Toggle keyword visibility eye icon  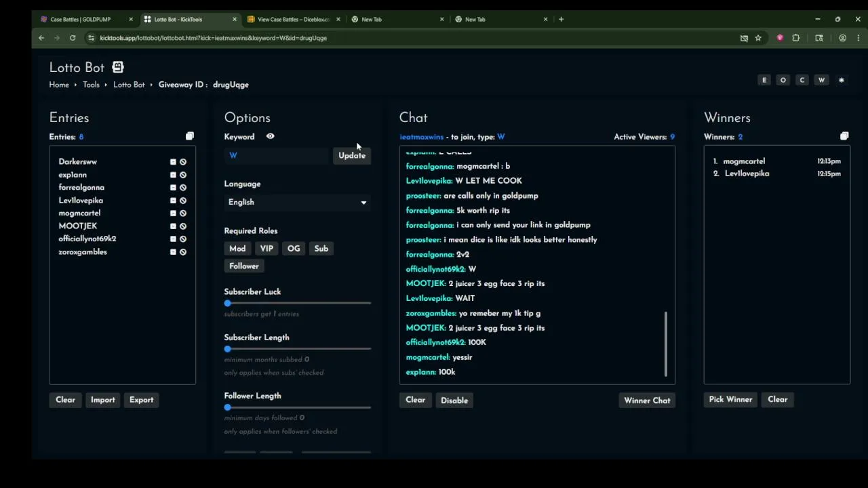tap(270, 137)
